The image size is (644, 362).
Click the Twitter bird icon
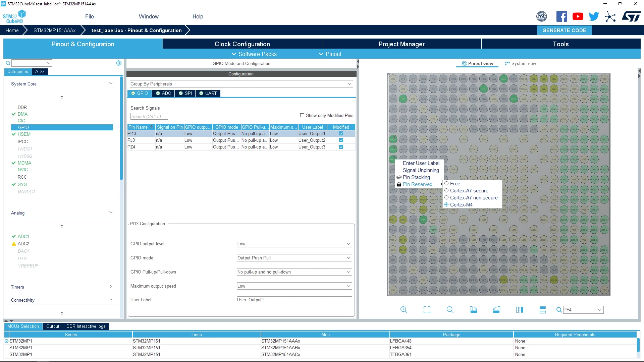(594, 16)
